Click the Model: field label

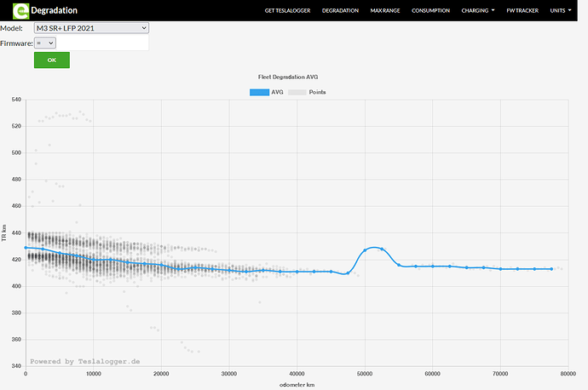pos(11,28)
